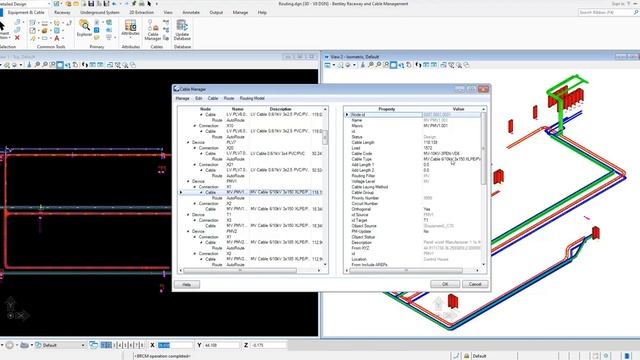Open the Explorer tool in the ribbon
640x360 pixels.
tap(84, 28)
